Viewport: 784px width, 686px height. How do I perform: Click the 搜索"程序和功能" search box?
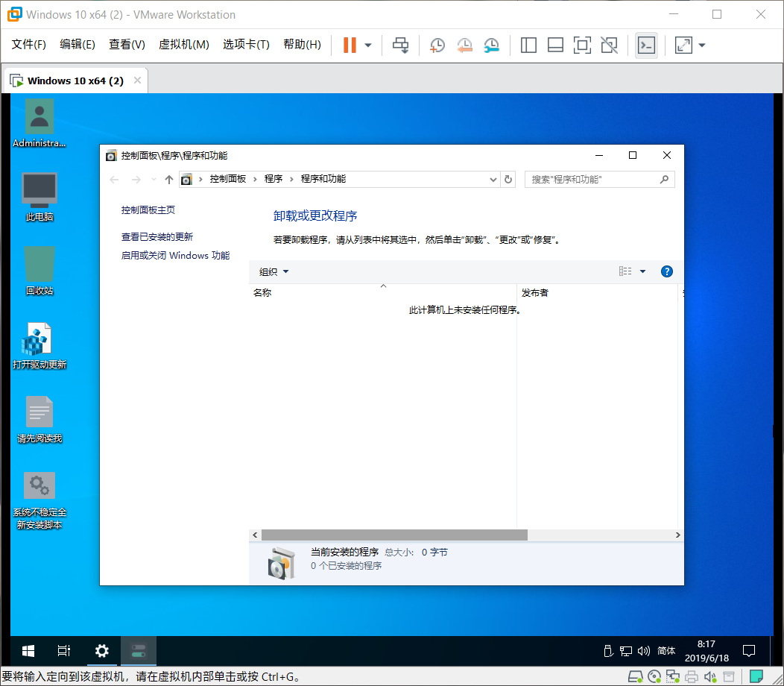coord(599,179)
